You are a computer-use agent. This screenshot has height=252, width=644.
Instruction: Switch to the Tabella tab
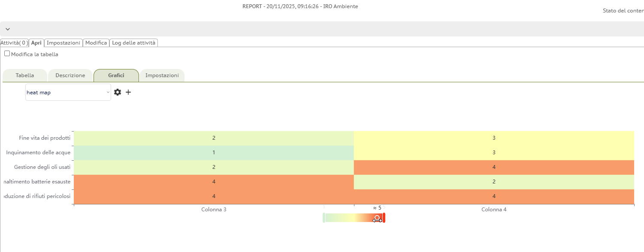tap(25, 75)
